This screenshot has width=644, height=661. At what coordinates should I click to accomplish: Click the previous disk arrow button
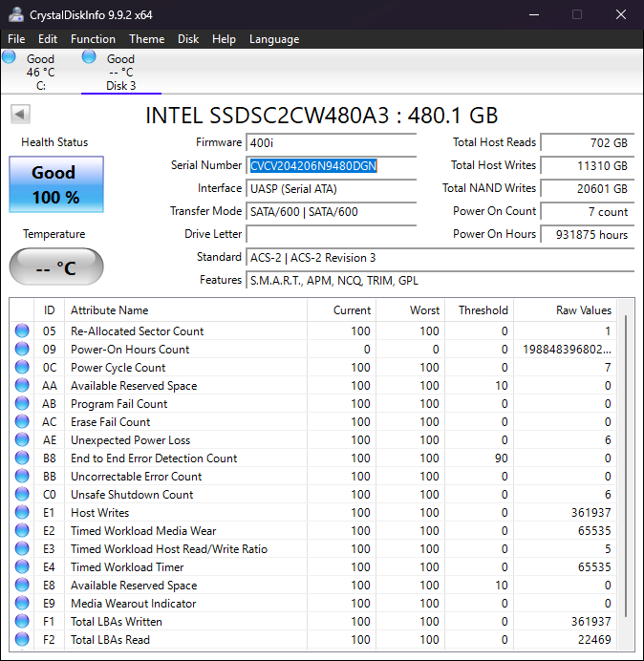pos(20,115)
